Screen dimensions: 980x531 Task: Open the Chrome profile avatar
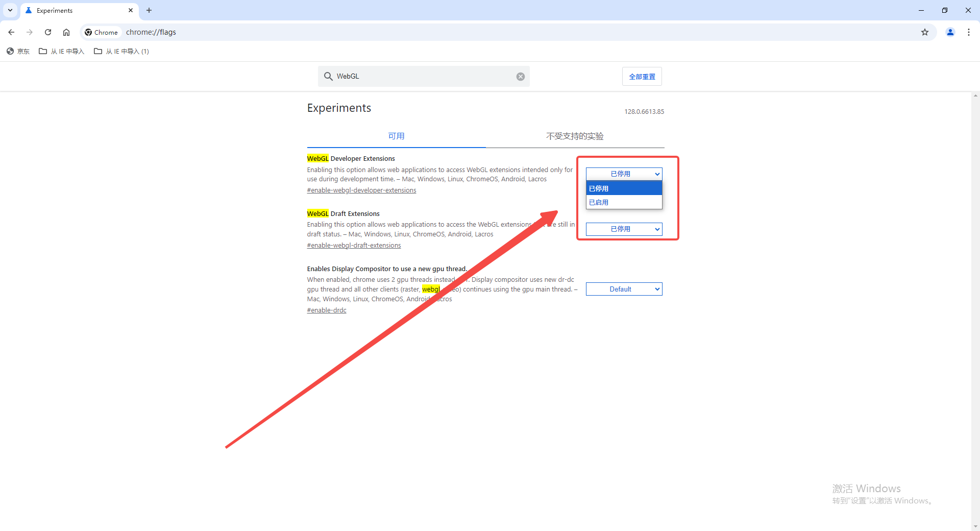pos(950,32)
